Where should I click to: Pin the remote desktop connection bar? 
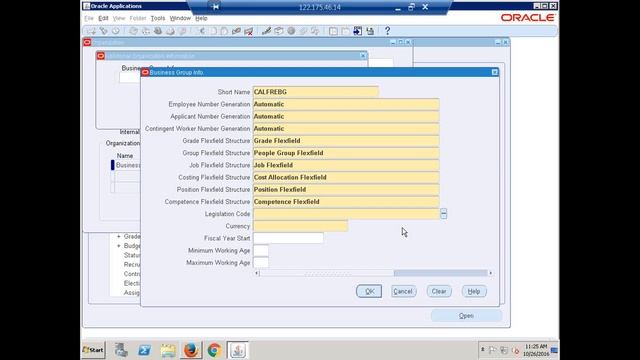(216, 7)
